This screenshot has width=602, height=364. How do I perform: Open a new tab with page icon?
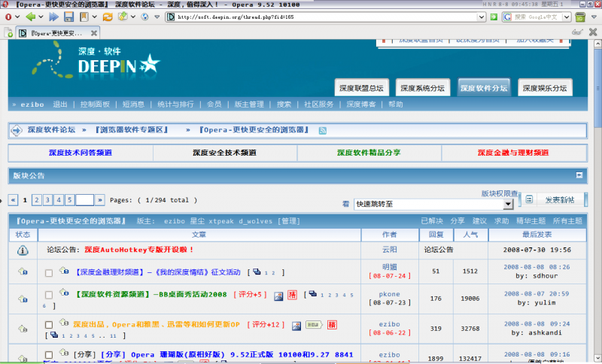[8, 33]
